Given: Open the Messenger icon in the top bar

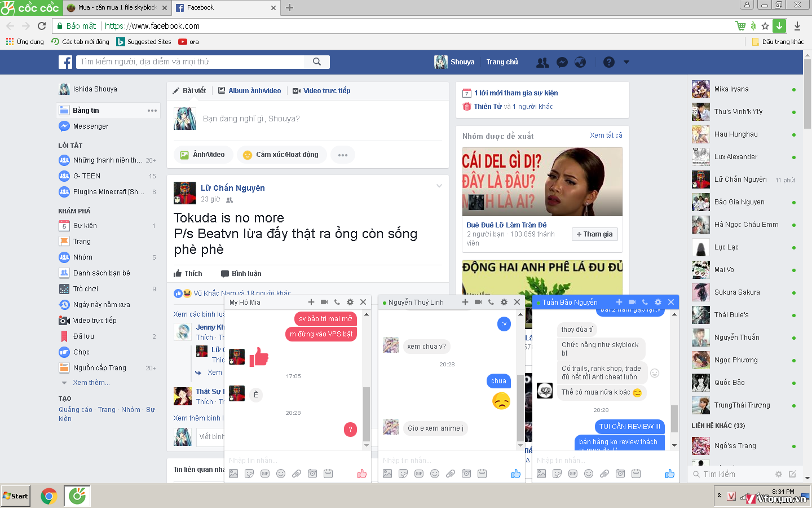Looking at the screenshot, I should click(x=562, y=63).
